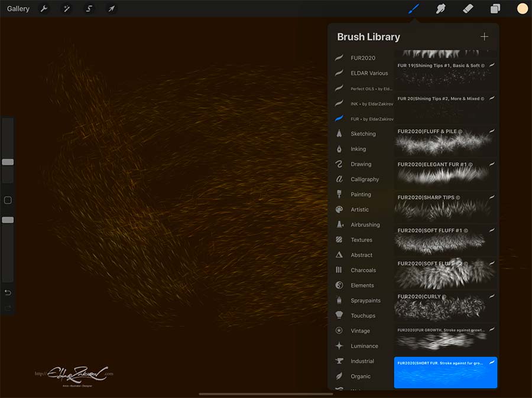Open the Actions wrench menu
Screen dimensions: 532x398
pos(44,8)
